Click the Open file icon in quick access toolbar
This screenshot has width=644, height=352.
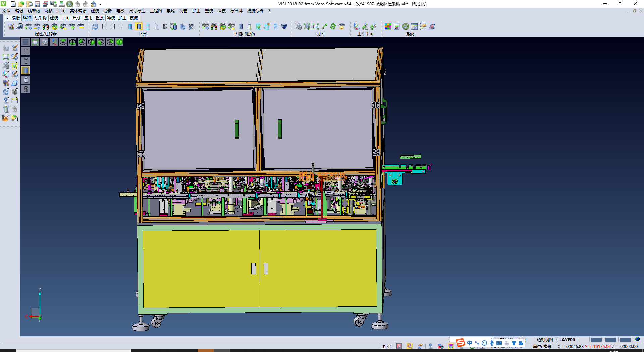point(21,4)
